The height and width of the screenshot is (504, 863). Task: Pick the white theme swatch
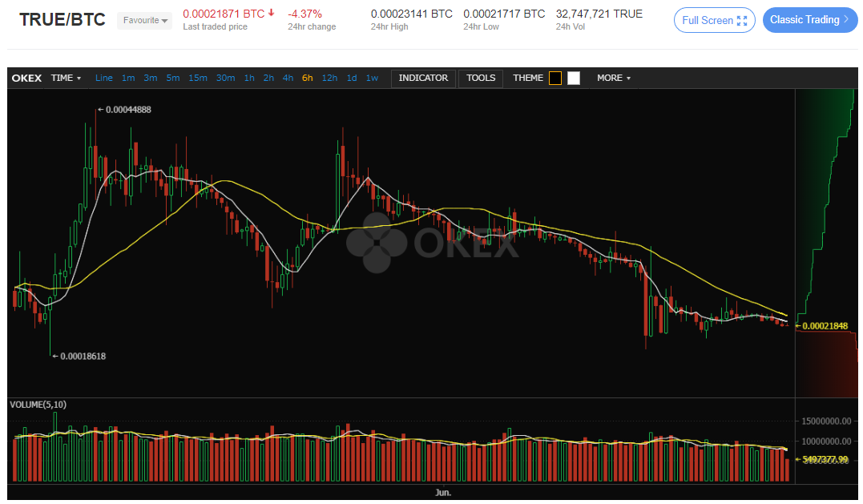(574, 79)
